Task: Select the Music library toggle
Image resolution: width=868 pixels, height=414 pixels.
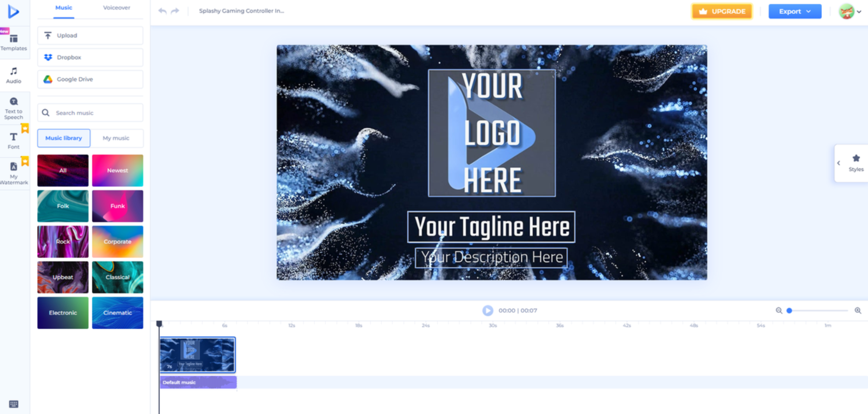Action: click(x=64, y=138)
